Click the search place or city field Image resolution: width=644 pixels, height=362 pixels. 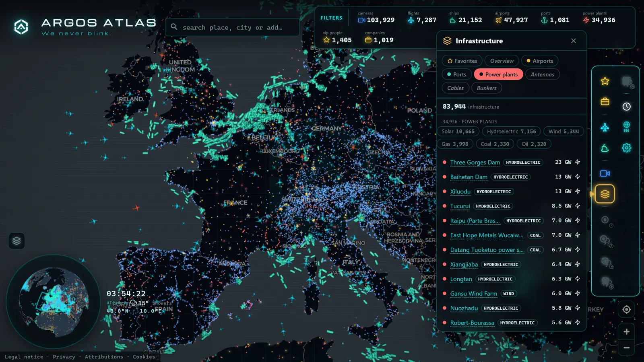pyautogui.click(x=232, y=27)
